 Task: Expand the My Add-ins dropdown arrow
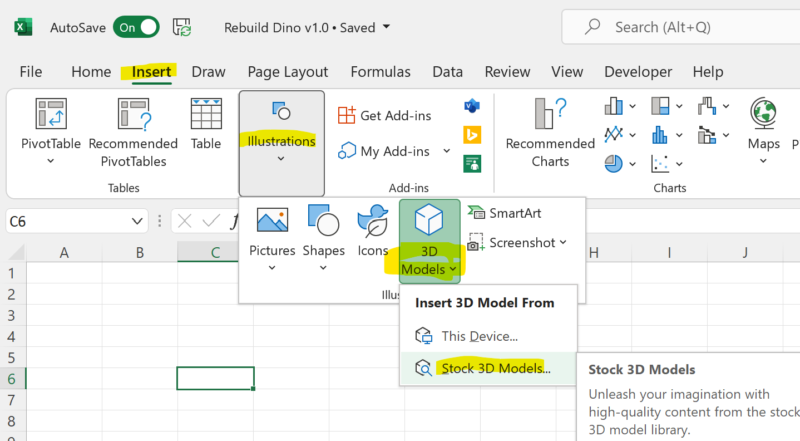coord(446,151)
